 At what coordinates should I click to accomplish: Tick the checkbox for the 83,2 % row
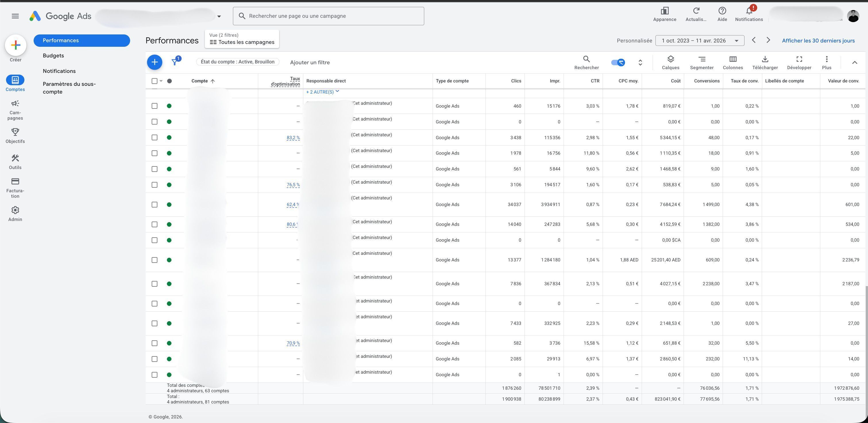coord(154,137)
